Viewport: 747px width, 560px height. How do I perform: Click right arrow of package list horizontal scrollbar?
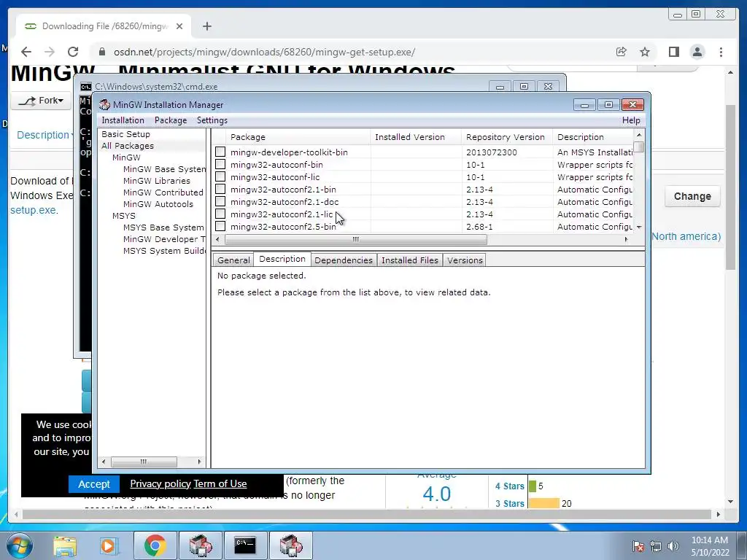[626, 239]
